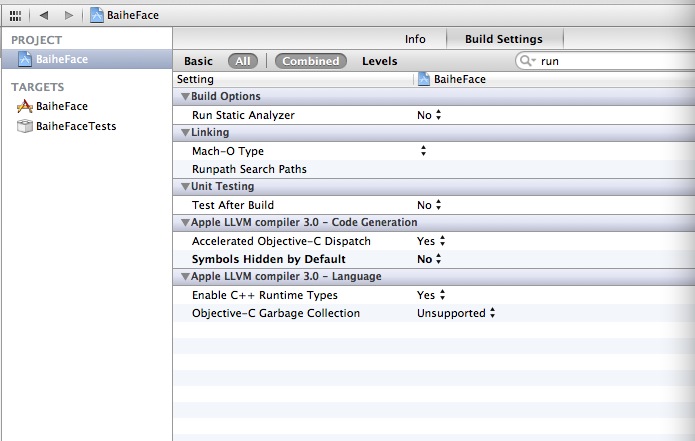Select the Accelerated Objective-C Dispatch setting
The width and height of the screenshot is (695, 441).
pyautogui.click(x=281, y=241)
